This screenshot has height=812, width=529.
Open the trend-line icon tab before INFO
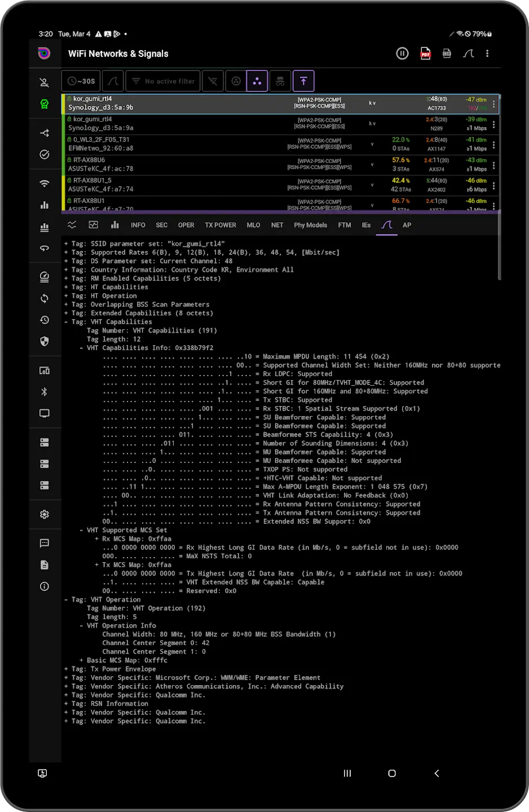click(x=72, y=225)
